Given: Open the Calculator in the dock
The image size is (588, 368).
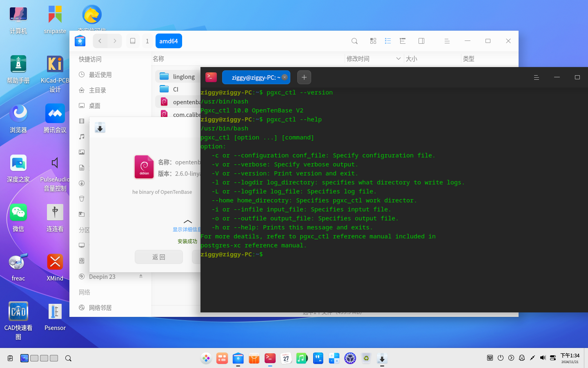Looking at the screenshot, I should tap(334, 359).
